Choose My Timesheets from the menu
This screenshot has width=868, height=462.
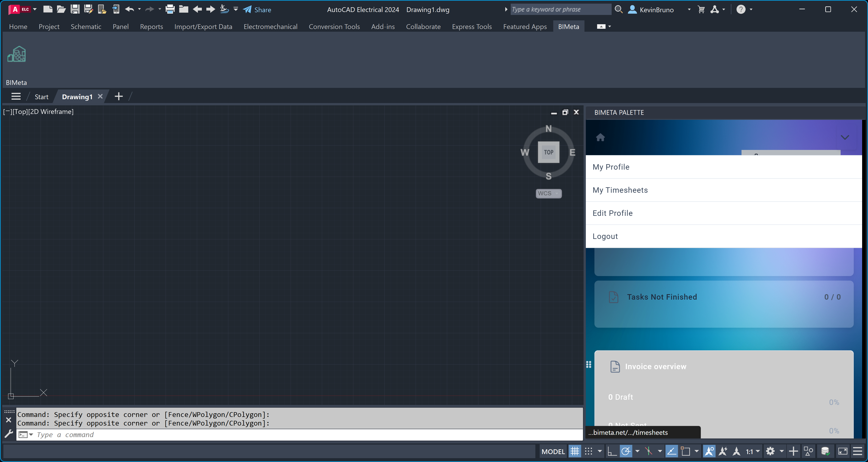(724, 190)
